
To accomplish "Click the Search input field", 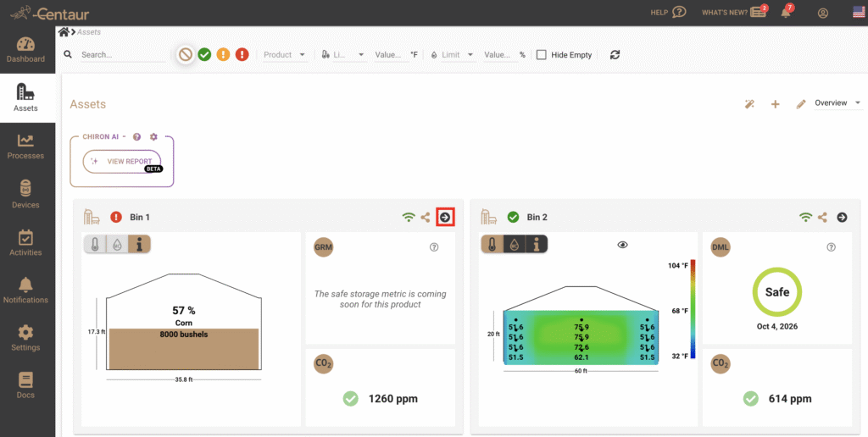I will tap(122, 55).
